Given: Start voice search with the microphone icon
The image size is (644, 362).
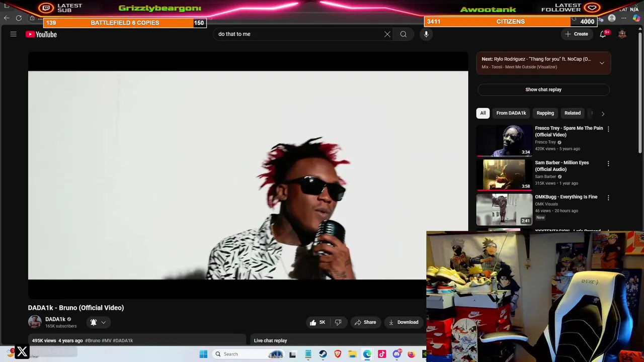Looking at the screenshot, I should (426, 34).
